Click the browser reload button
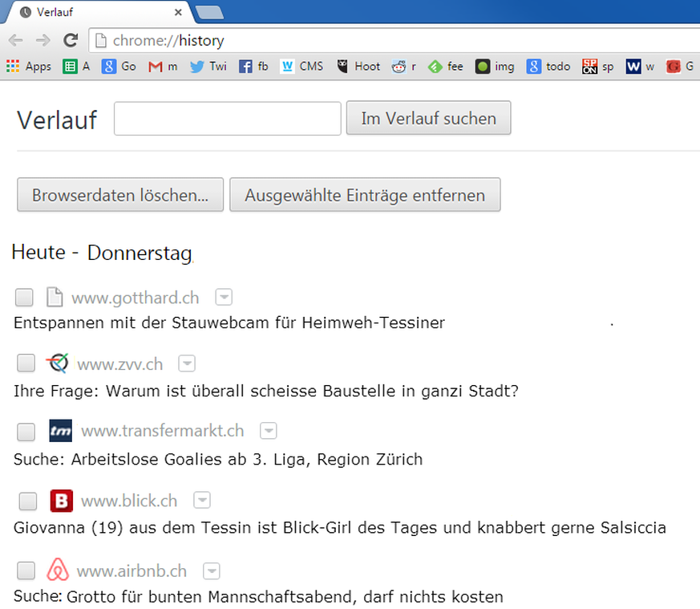Image resolution: width=700 pixels, height=609 pixels. pos(71,40)
